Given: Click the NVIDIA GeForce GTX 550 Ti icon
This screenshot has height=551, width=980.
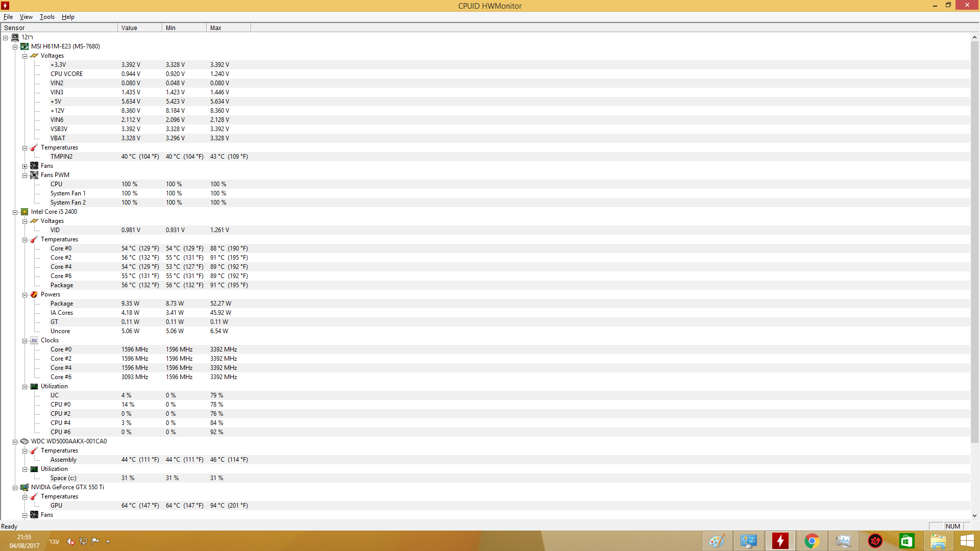Looking at the screenshot, I should (24, 487).
